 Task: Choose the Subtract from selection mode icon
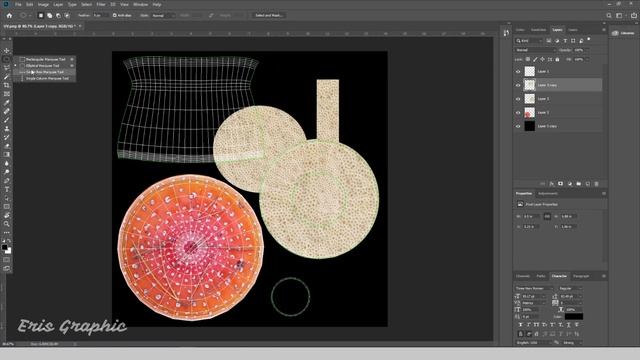coord(58,16)
